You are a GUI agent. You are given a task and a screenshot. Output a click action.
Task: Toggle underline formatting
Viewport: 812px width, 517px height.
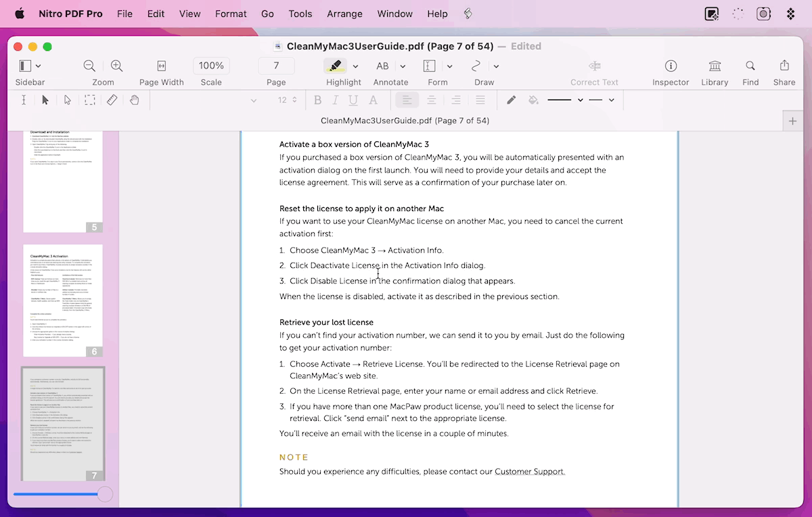(x=353, y=100)
